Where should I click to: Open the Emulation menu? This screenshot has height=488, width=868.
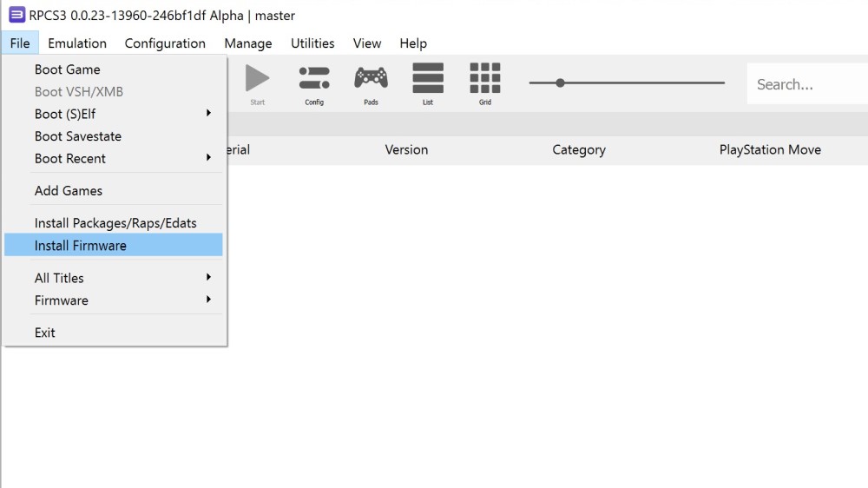(77, 43)
